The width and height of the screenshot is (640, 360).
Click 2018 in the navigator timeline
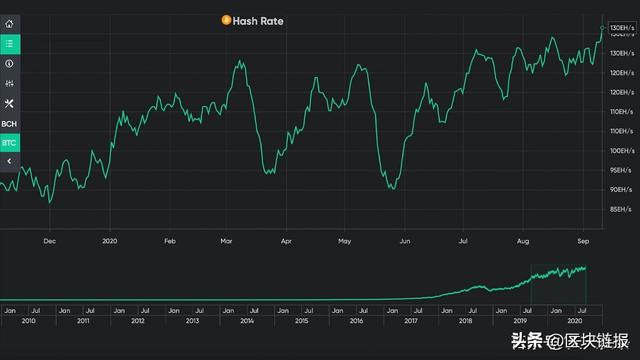pyautogui.click(x=465, y=321)
